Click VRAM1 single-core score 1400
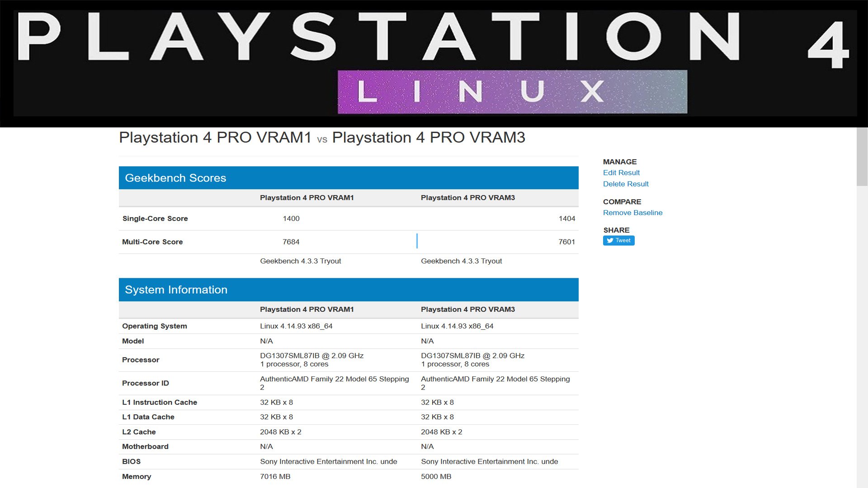Viewport: 868px width, 488px height. (x=291, y=219)
